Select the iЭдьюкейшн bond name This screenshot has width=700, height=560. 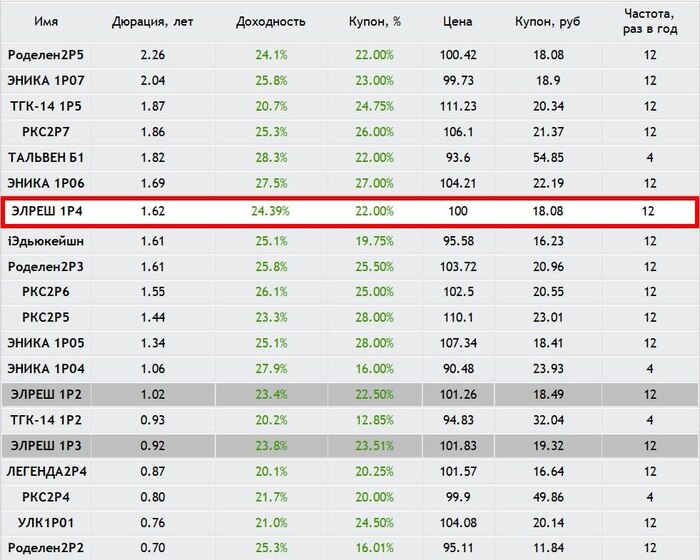pos(46,241)
